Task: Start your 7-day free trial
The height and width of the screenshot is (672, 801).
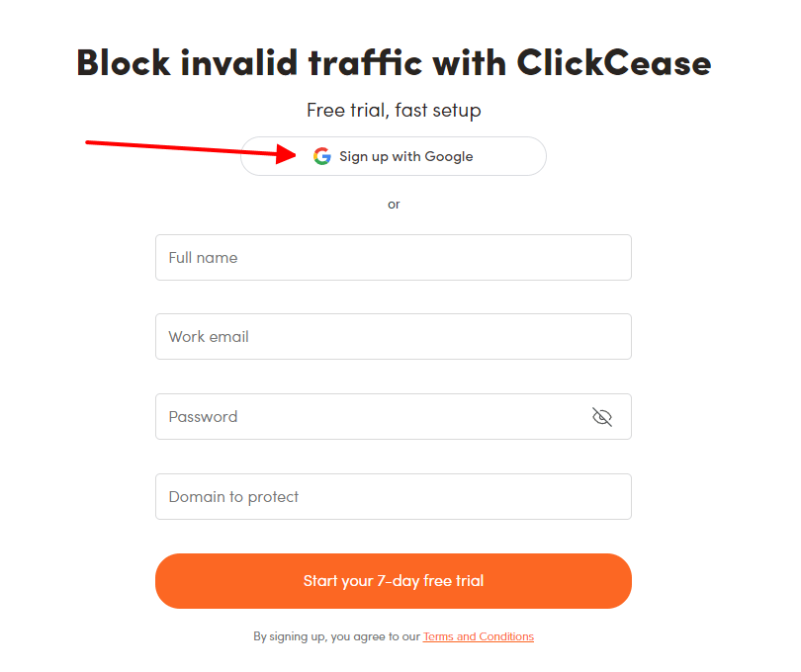Action: (394, 581)
